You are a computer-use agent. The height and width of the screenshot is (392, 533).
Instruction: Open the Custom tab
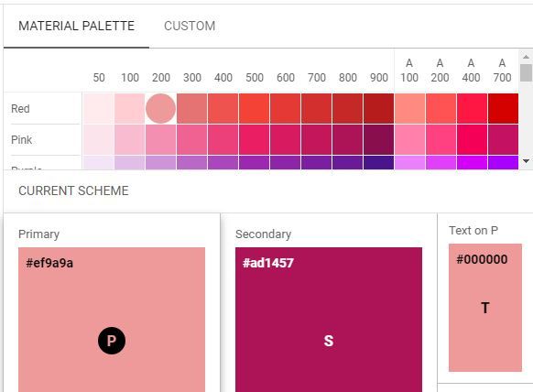coord(190,27)
